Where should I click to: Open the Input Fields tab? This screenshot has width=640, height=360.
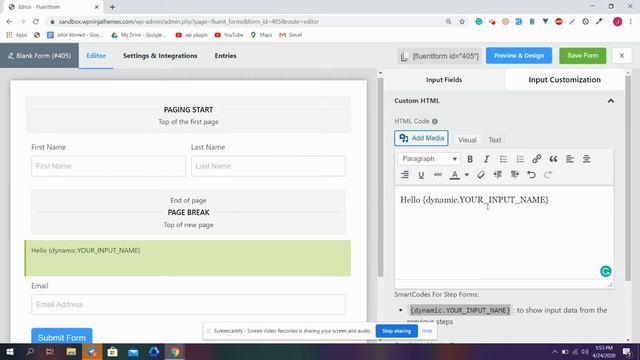(x=444, y=80)
